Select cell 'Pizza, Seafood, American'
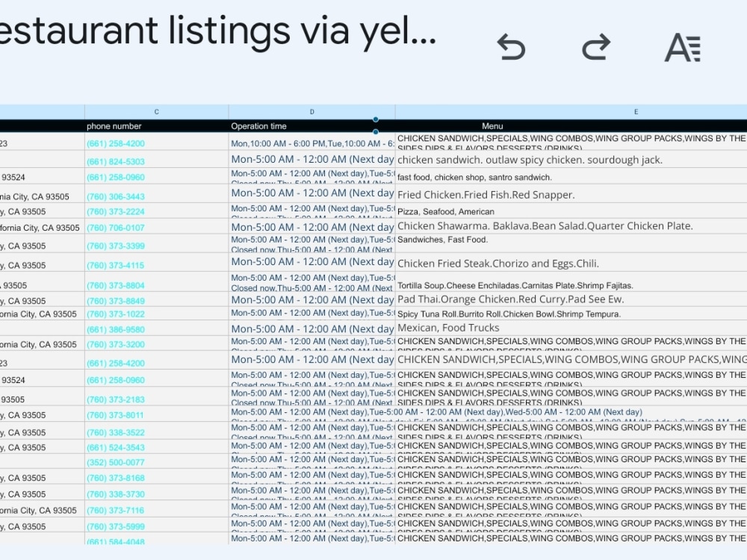 [571, 211]
